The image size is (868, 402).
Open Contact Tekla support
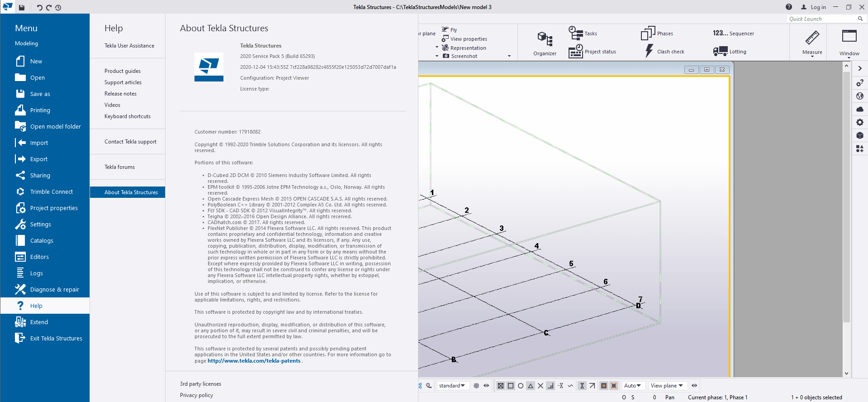130,142
